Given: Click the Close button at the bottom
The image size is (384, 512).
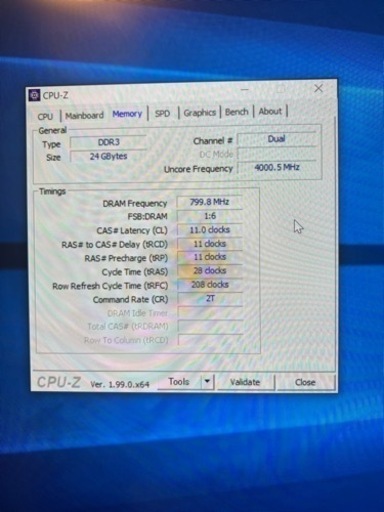Looking at the screenshot, I should point(305,382).
